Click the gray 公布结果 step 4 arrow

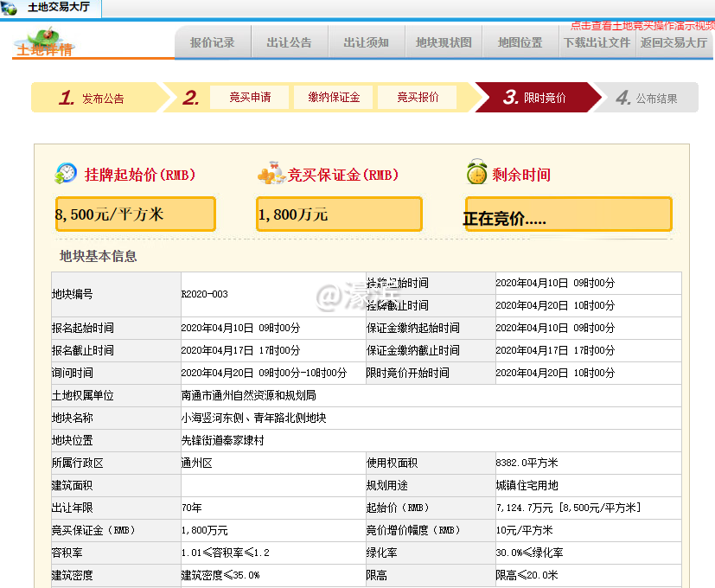coord(653,98)
